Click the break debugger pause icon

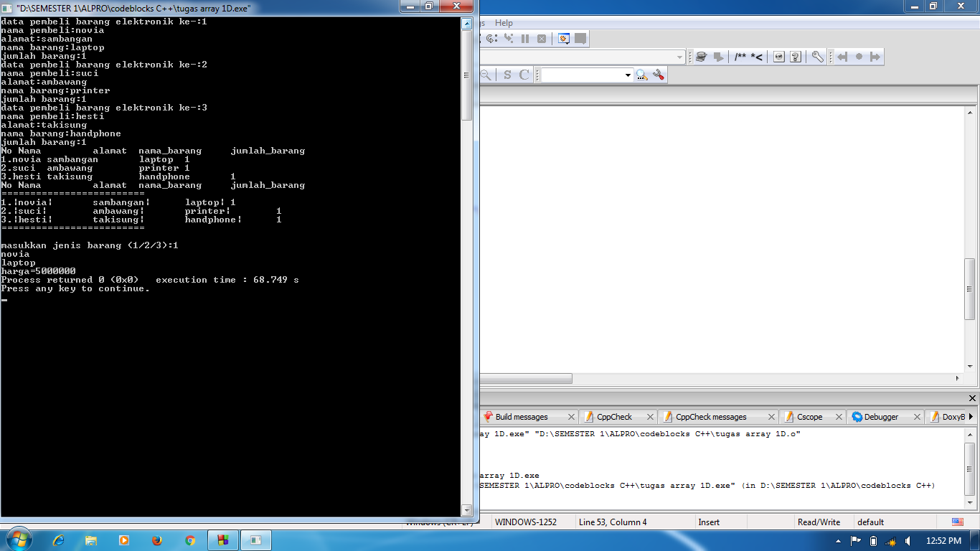525,39
